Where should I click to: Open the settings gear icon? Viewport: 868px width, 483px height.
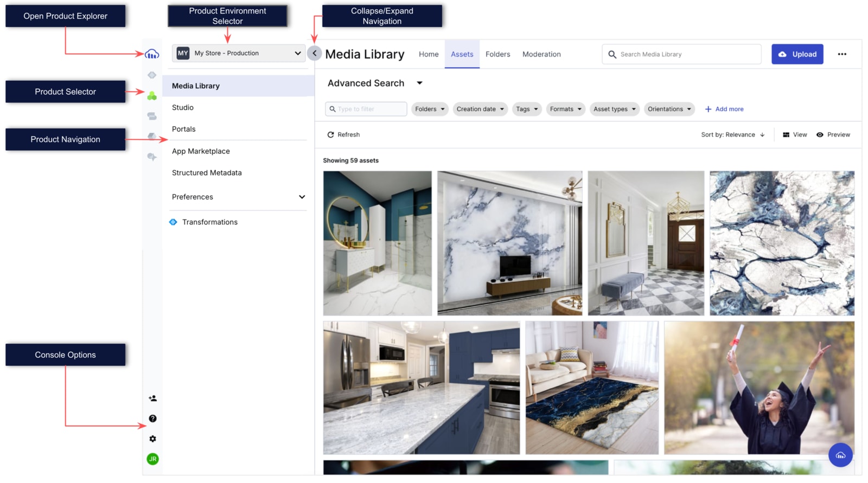(x=152, y=439)
